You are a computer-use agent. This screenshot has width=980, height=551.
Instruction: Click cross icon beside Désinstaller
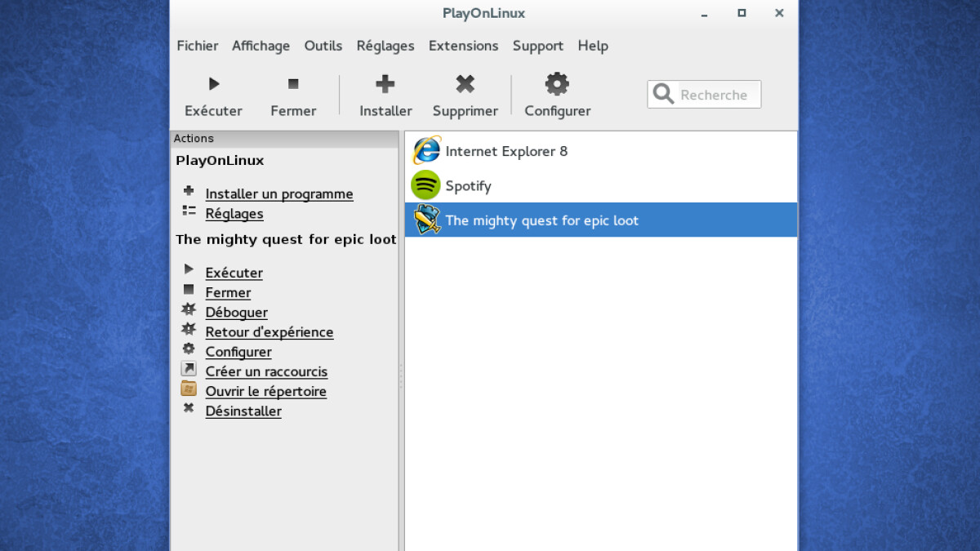coord(189,408)
